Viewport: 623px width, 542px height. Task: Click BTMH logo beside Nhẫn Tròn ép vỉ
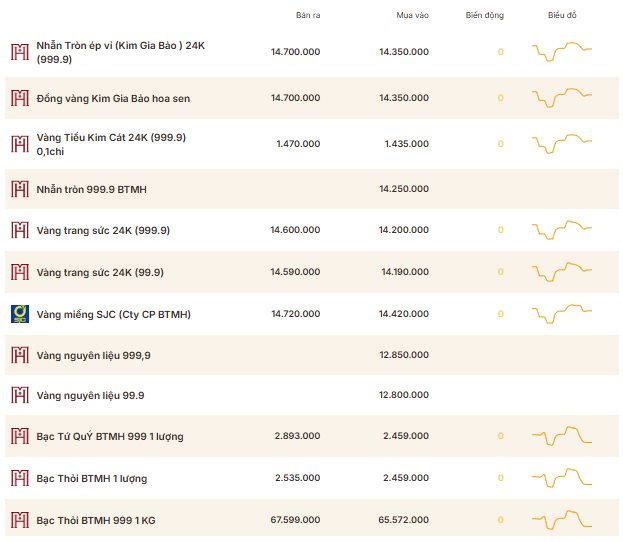click(x=20, y=52)
